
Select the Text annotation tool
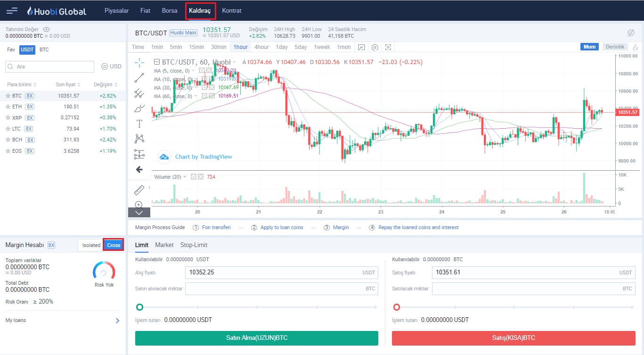[x=139, y=124]
